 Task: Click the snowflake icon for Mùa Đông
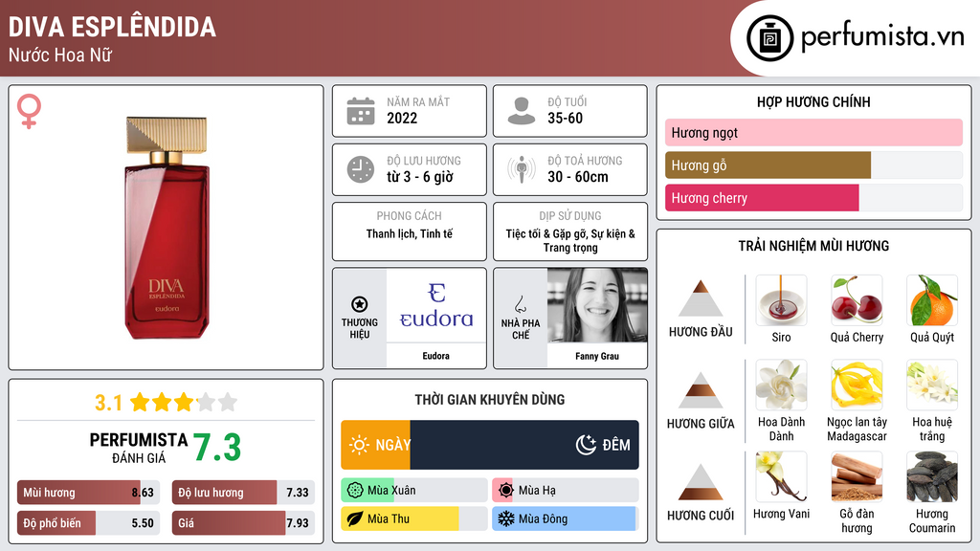click(506, 518)
